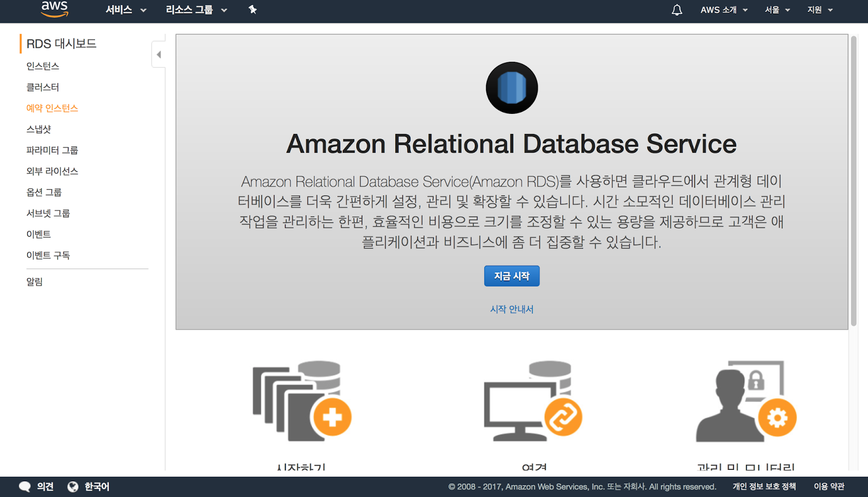This screenshot has width=868, height=497.
Task: Open the notifications bell icon
Action: [677, 10]
